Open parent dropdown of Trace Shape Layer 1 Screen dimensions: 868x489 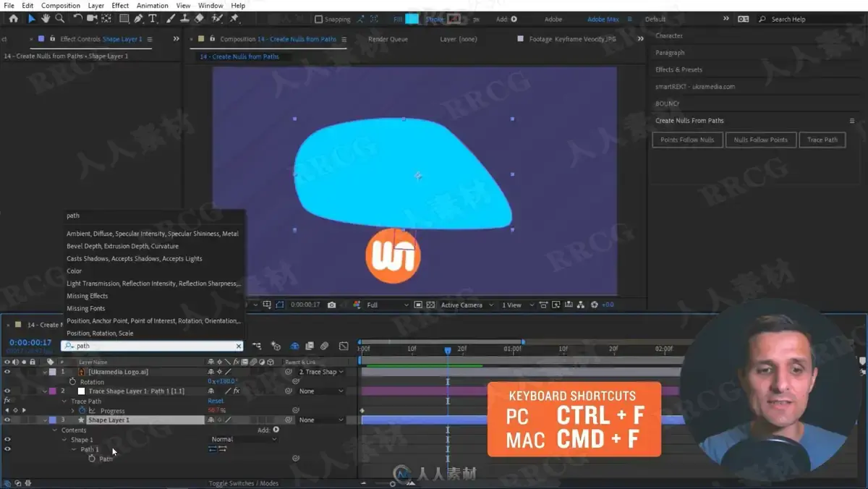click(321, 391)
